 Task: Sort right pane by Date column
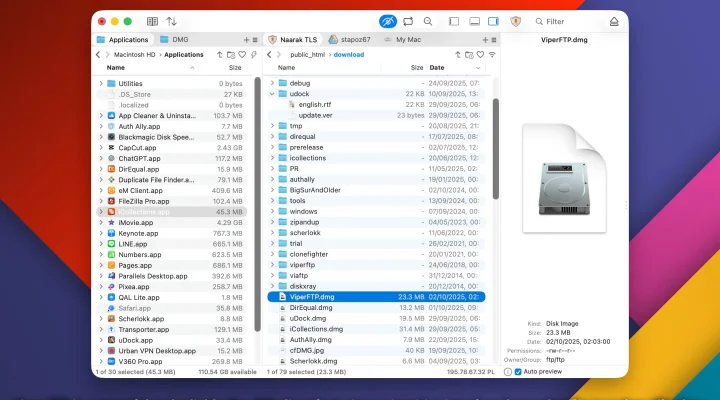pyautogui.click(x=437, y=68)
